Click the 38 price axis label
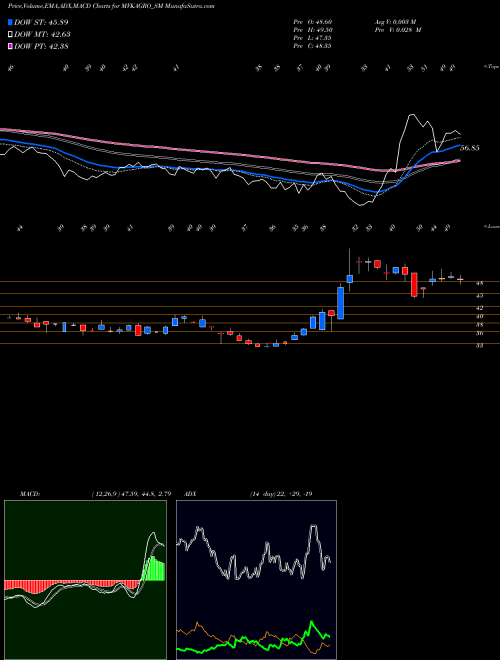Viewport: 500px width, 660px height. pos(479,325)
